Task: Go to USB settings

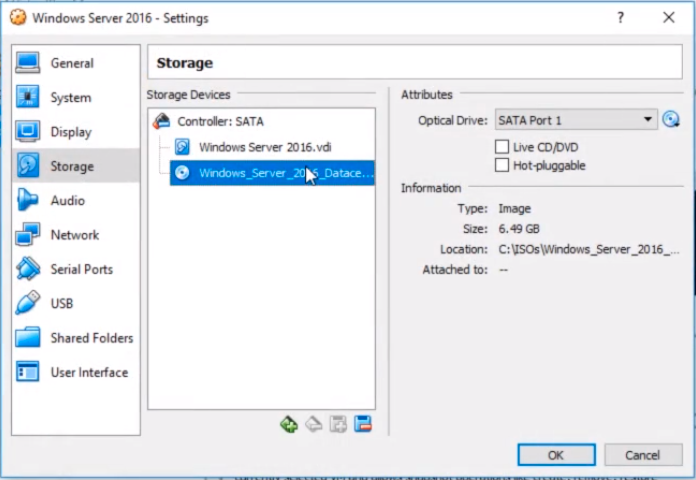Action: (76, 303)
